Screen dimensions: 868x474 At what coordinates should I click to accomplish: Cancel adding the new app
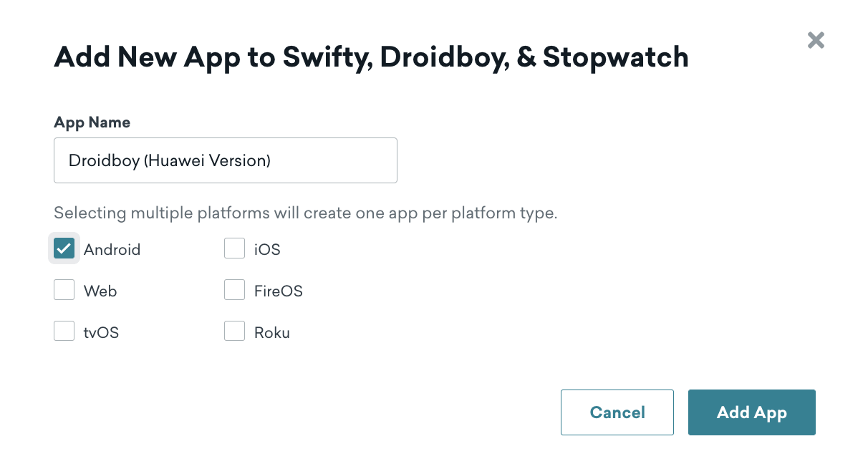click(x=617, y=412)
